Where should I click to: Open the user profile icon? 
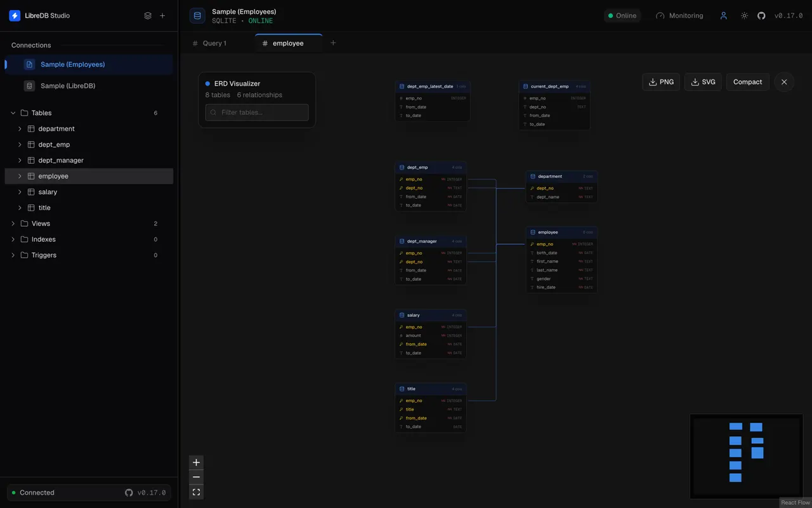click(x=723, y=16)
